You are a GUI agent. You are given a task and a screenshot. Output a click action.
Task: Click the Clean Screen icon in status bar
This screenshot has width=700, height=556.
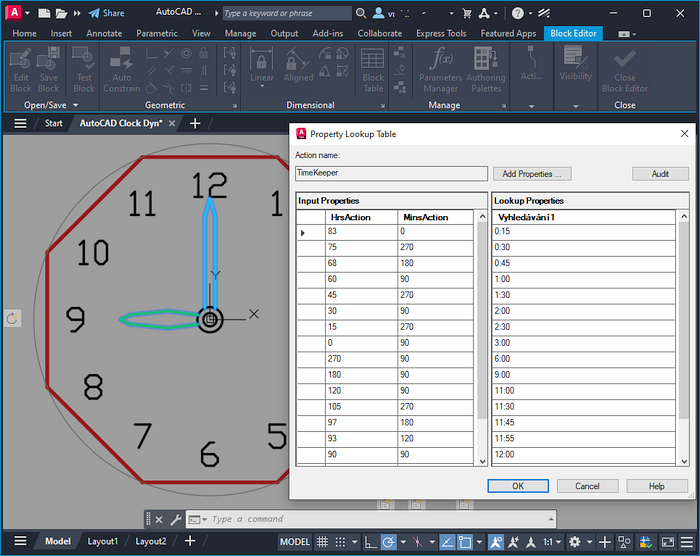668,542
